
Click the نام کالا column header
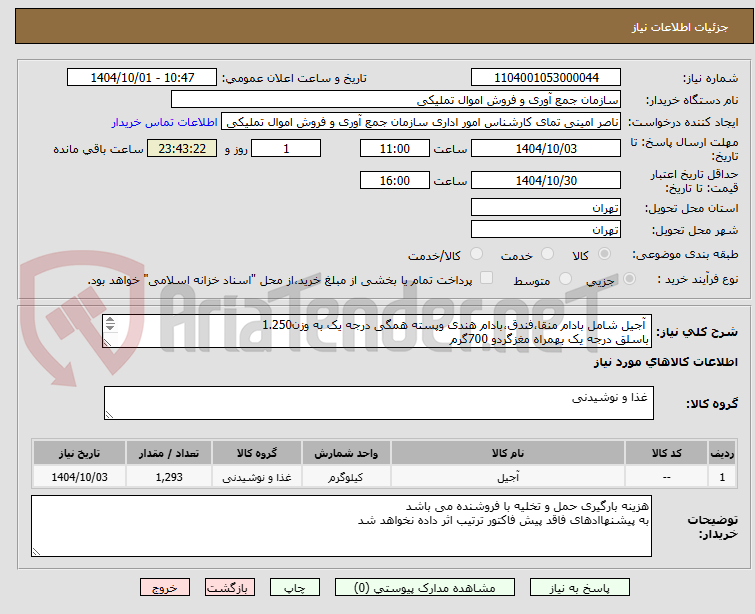(x=508, y=453)
